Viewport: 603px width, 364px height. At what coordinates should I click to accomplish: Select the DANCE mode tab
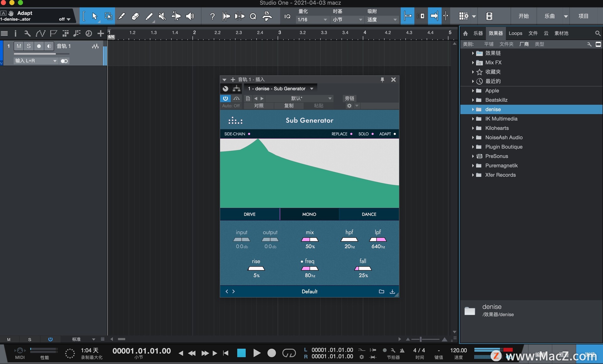click(369, 214)
